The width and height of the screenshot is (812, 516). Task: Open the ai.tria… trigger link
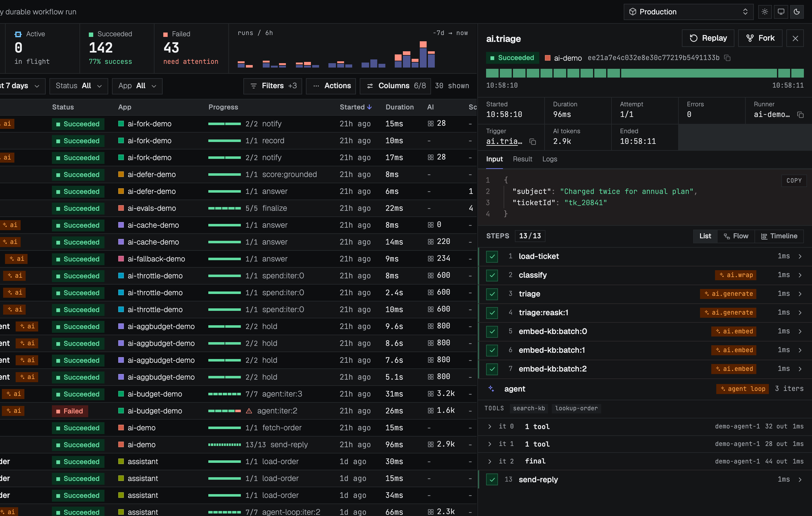pyautogui.click(x=504, y=142)
